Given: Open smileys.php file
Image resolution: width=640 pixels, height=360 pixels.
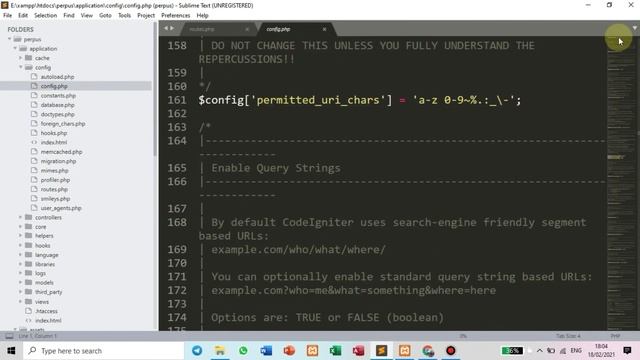Looking at the screenshot, I should coord(55,199).
